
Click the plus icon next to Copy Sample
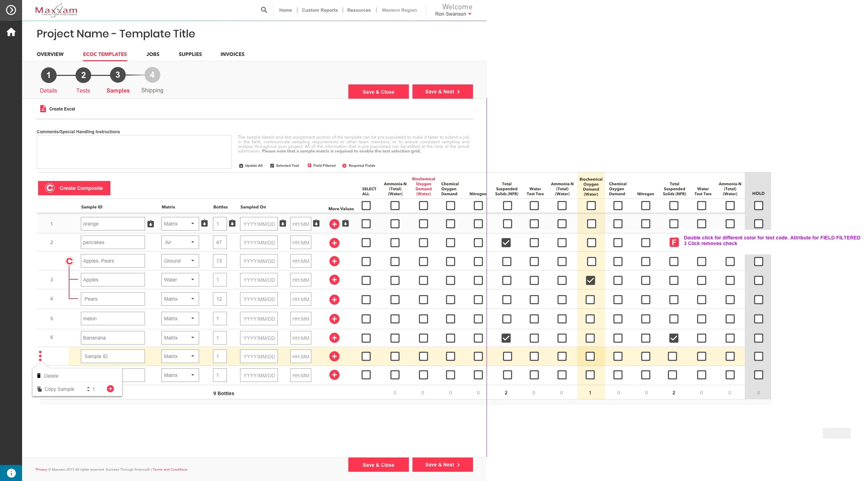[110, 389]
